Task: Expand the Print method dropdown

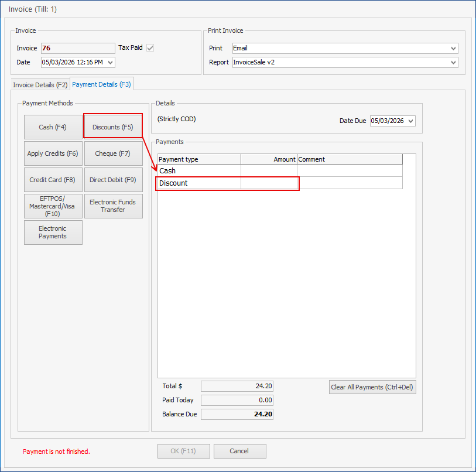Action: (453, 48)
